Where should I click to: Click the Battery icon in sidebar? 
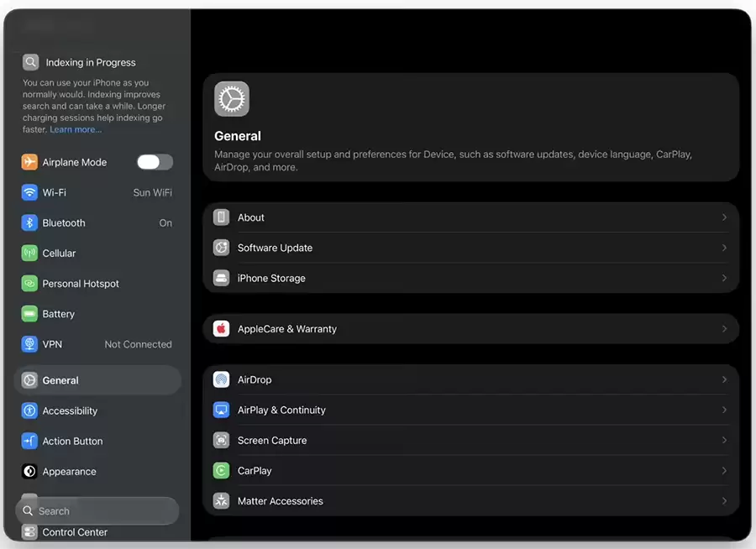pyautogui.click(x=29, y=314)
